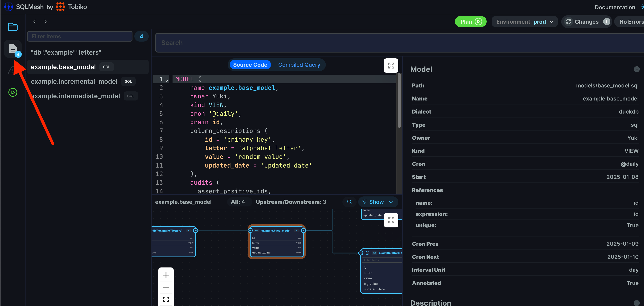Select the Source Code tab
Image resolution: width=644 pixels, height=306 pixels.
click(x=250, y=65)
